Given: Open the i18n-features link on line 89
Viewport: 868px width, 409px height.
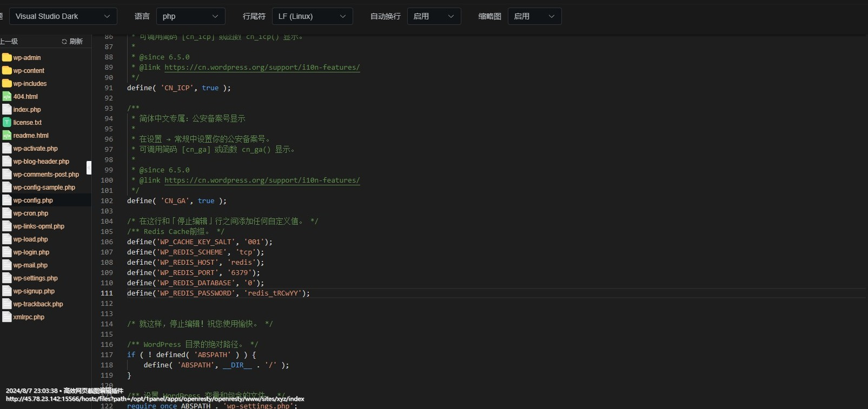Looking at the screenshot, I should click(x=262, y=67).
